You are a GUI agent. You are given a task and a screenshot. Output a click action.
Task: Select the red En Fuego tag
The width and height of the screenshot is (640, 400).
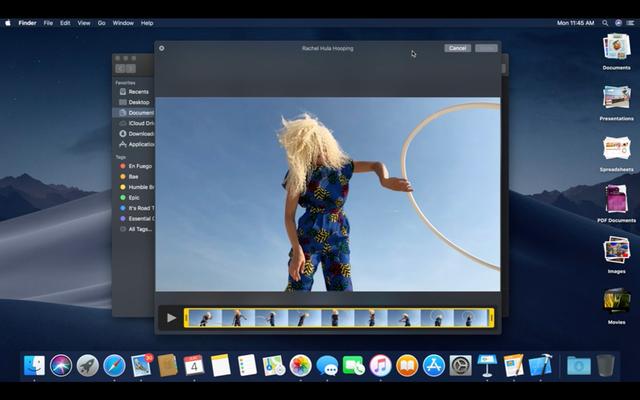[134, 166]
